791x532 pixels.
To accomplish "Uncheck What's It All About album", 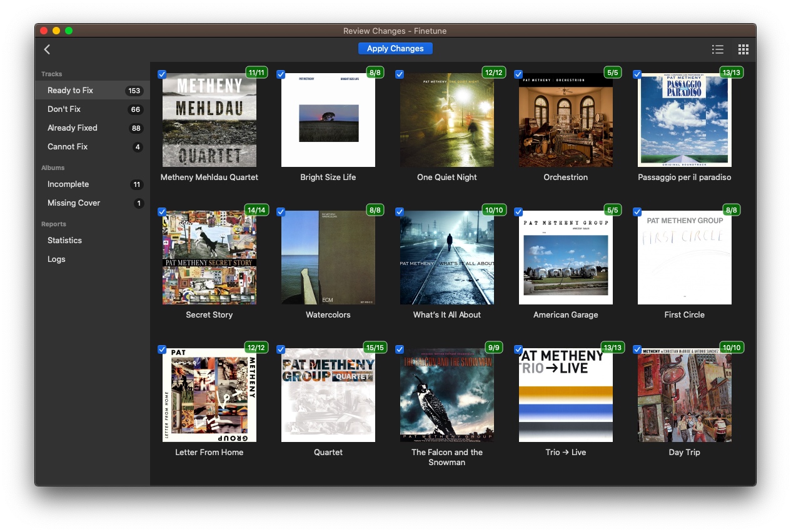I will pos(400,212).
